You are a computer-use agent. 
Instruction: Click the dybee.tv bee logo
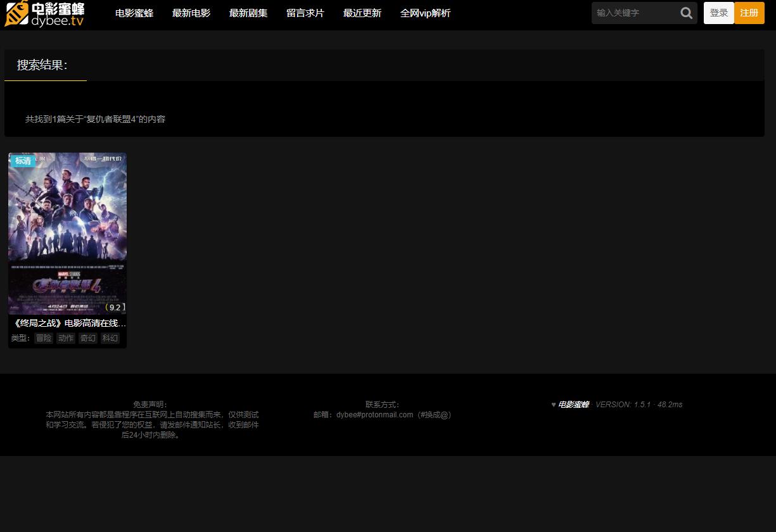(44, 13)
